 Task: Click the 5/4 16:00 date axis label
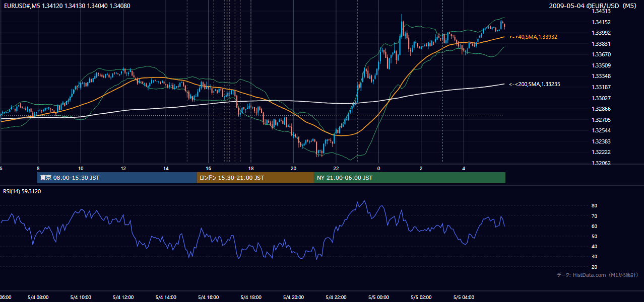click(209, 297)
